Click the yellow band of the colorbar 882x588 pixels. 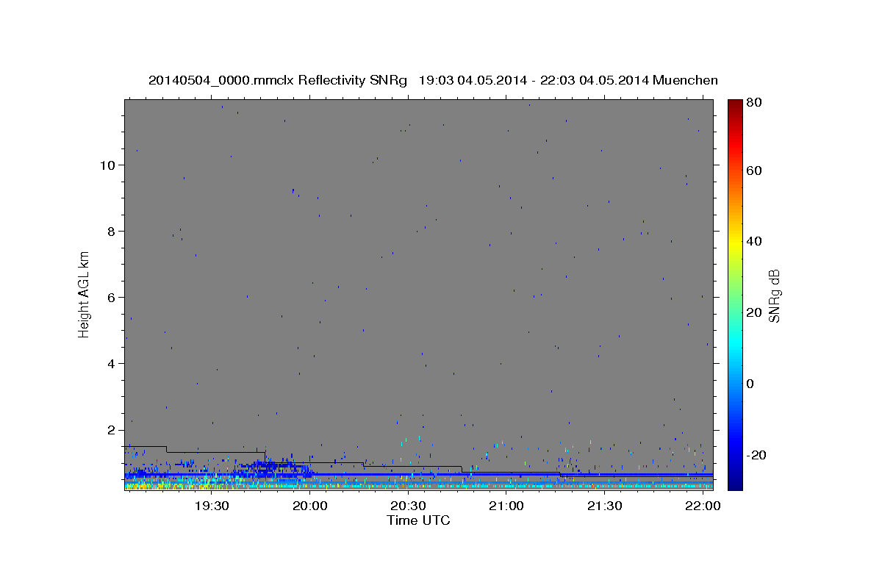[734, 245]
